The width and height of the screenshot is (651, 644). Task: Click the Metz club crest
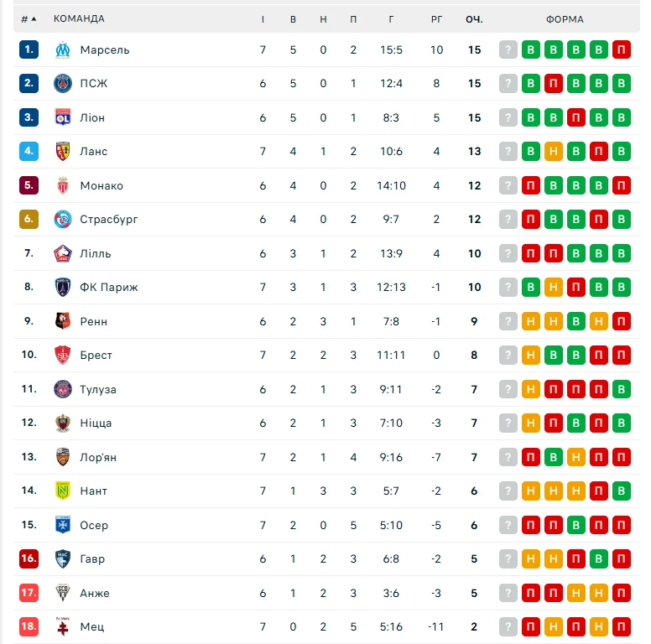pos(63,626)
